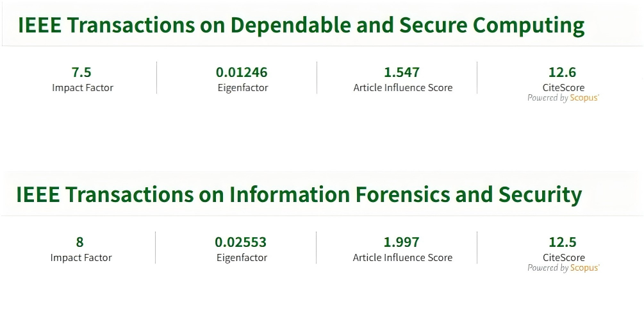Click the 12.6 CiteScore value
This screenshot has height=329, width=644.
[562, 72]
